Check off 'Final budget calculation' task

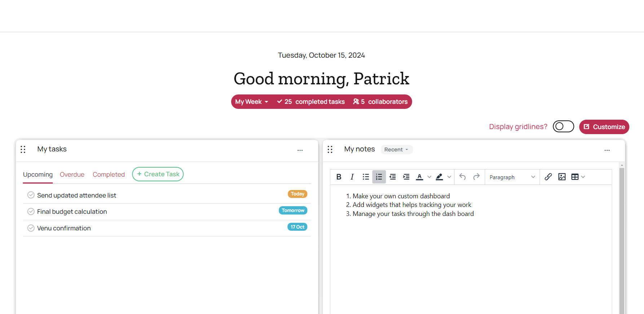click(x=31, y=212)
